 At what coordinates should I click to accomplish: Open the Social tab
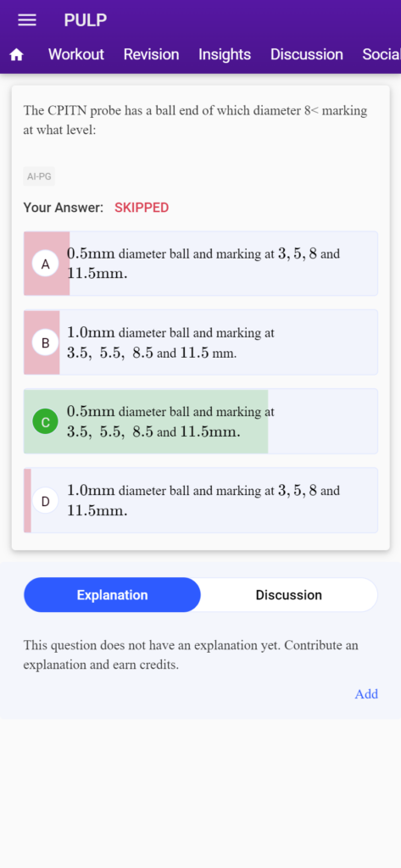coord(382,54)
